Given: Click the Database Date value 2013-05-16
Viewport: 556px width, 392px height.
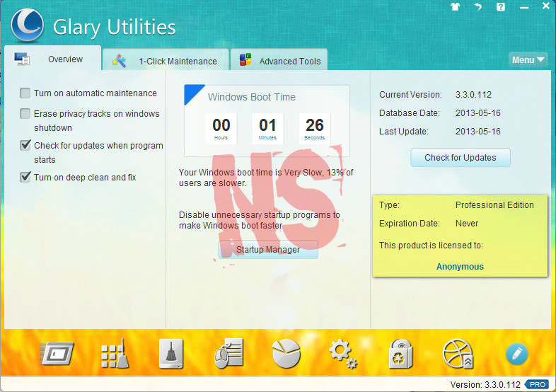Looking at the screenshot, I should 478,113.
